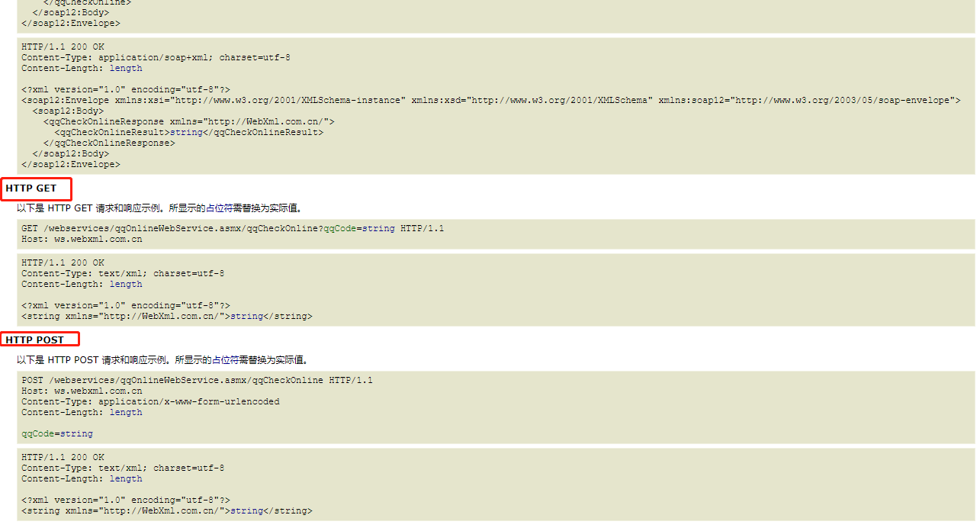The width and height of the screenshot is (980, 528).
Task: Click closing </soap12:Body> in the SOAP response block
Action: pos(71,154)
